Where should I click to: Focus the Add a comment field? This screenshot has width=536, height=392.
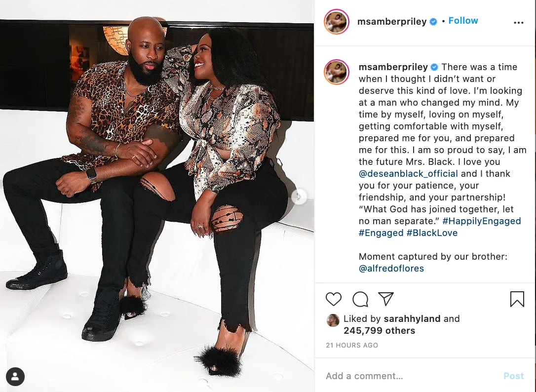(410, 376)
